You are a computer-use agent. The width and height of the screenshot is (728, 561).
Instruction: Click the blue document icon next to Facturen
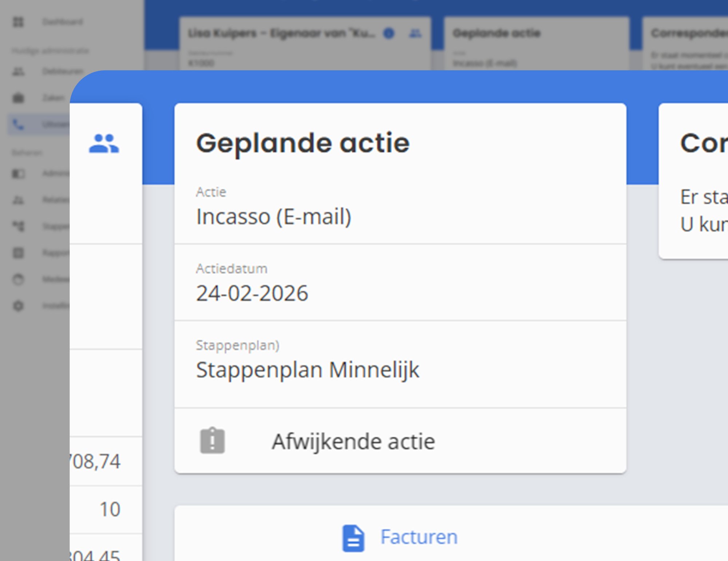click(354, 537)
